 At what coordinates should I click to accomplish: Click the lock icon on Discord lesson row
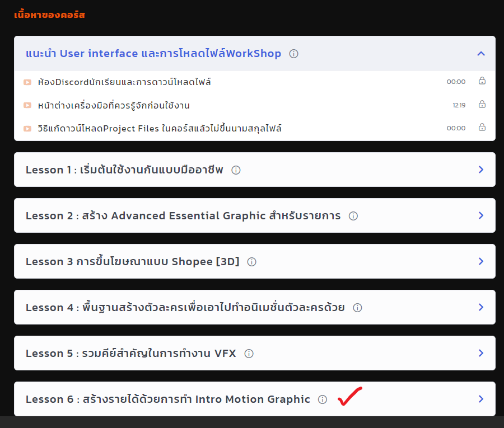(x=482, y=81)
